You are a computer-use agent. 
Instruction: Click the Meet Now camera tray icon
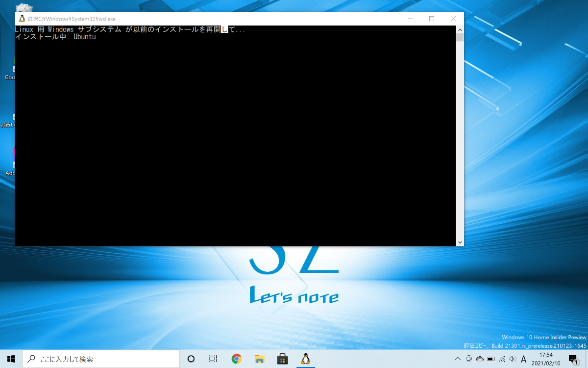469,359
